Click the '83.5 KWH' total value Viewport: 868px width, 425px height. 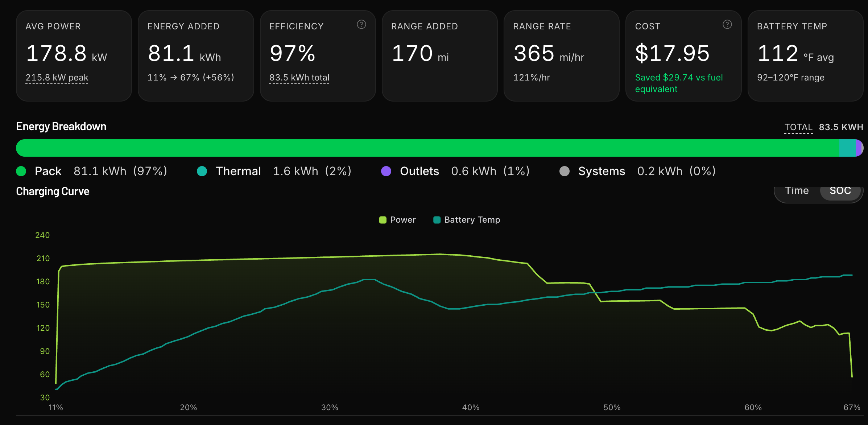click(x=841, y=127)
